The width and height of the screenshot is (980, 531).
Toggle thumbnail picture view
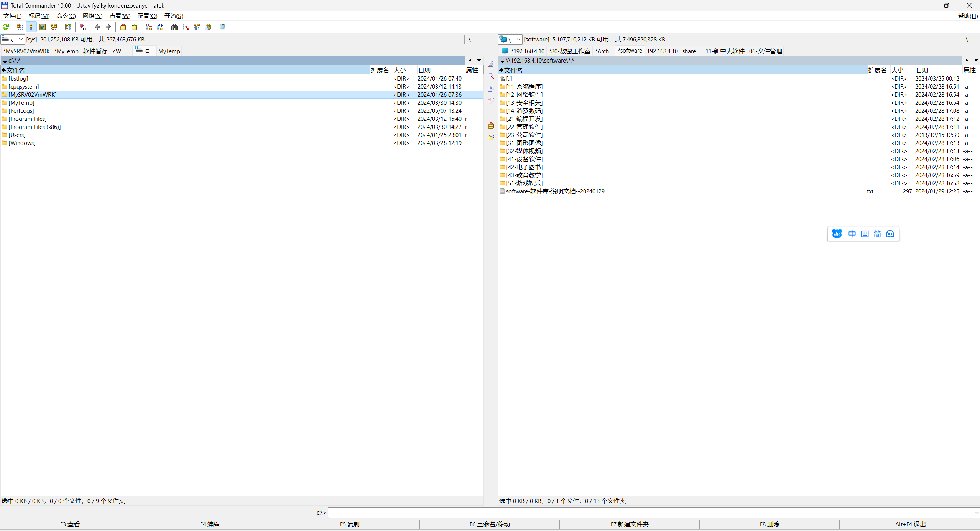tap(43, 27)
